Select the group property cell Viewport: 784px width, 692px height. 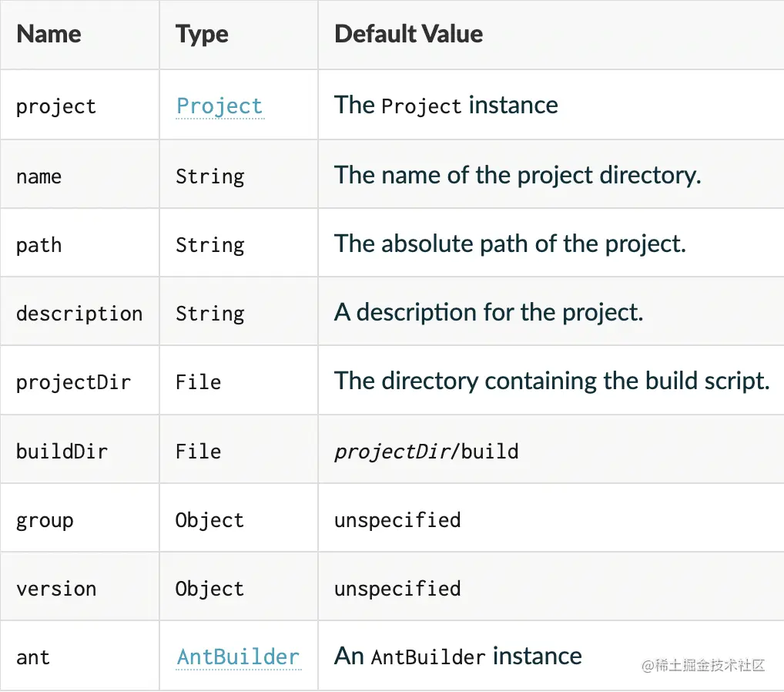pos(44,519)
